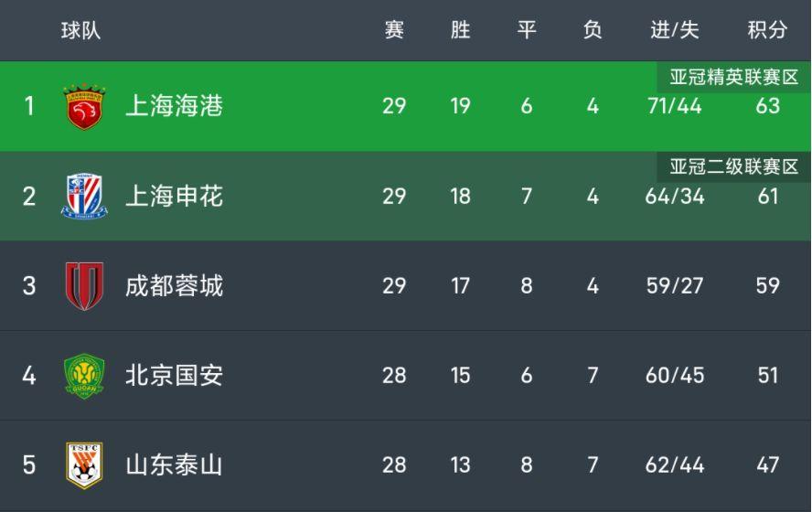Click the 亚冠二级联赛区 zone label
The height and width of the screenshot is (512, 812).
733,166
